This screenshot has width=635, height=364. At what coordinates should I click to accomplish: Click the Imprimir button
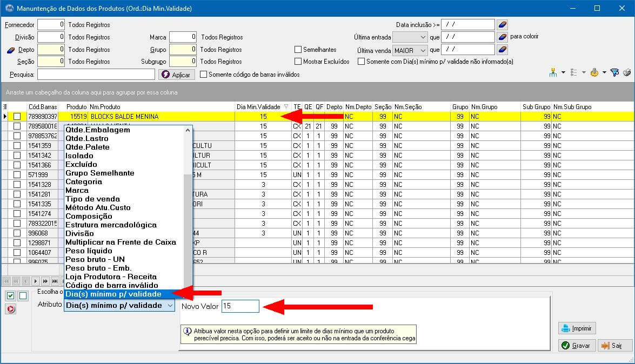[577, 328]
